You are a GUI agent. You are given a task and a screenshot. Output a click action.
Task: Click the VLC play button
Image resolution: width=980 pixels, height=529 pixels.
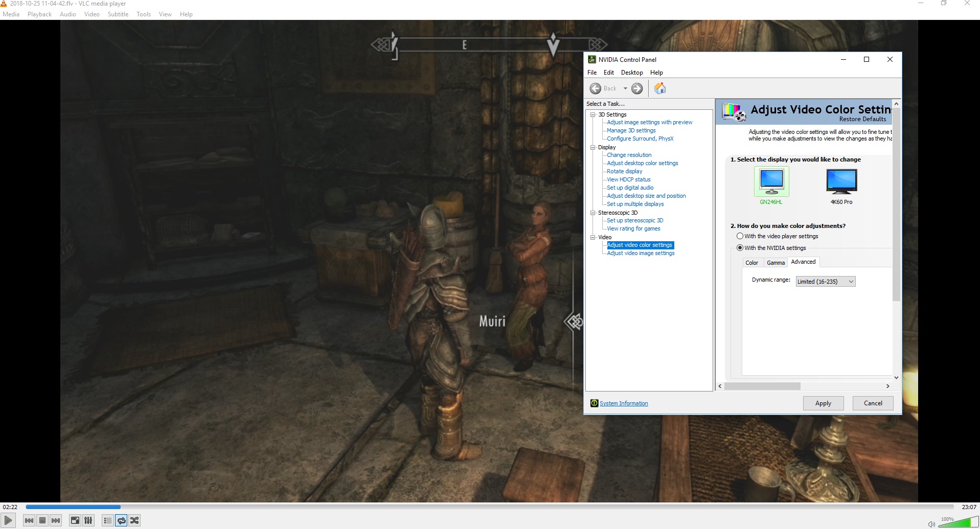(8, 520)
